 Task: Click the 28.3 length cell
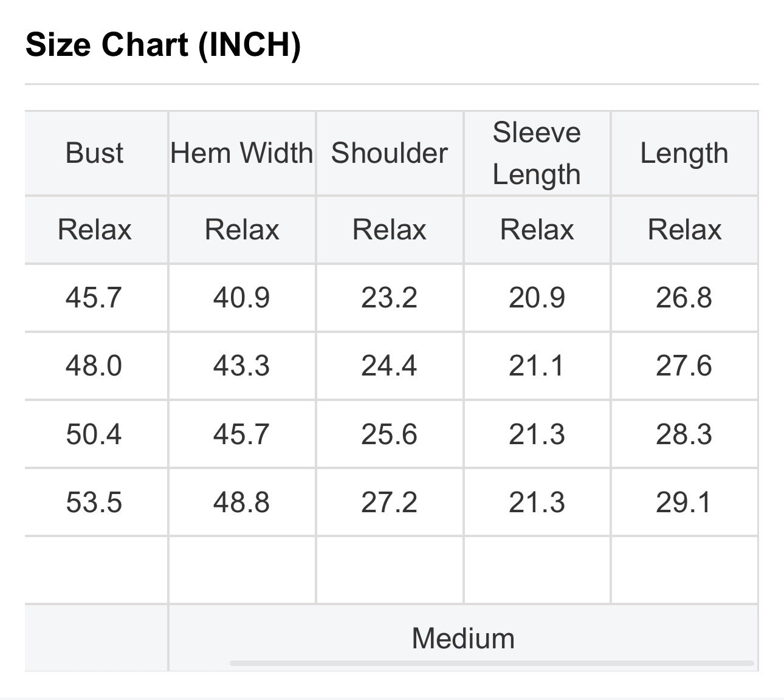pos(684,434)
